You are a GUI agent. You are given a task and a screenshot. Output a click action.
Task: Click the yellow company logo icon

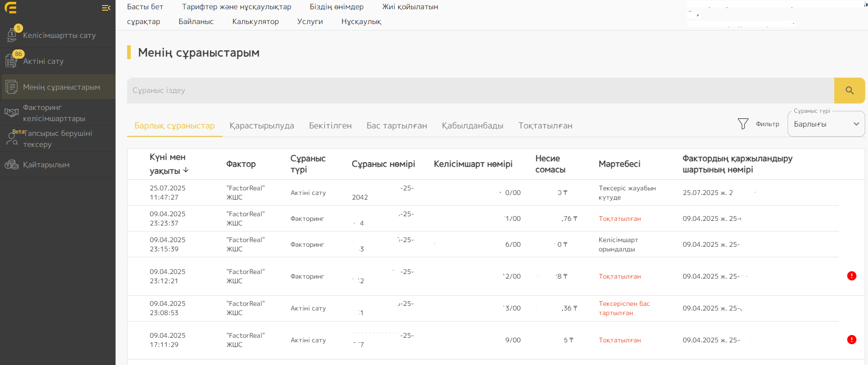(10, 7)
